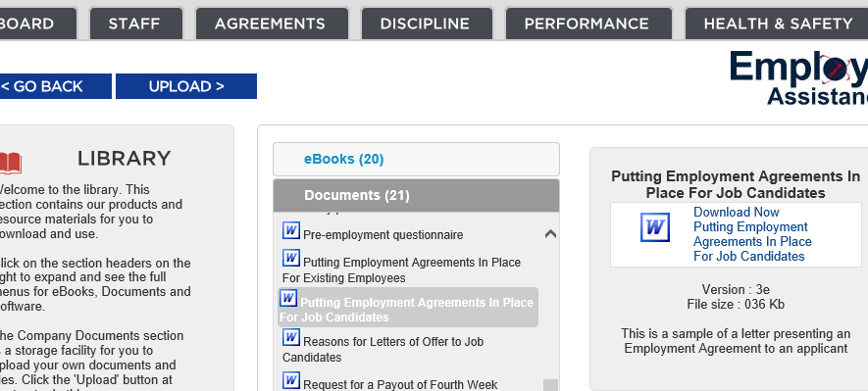This screenshot has width=868, height=391.
Task: Collapse the Documents (21) section header
Action: [416, 195]
